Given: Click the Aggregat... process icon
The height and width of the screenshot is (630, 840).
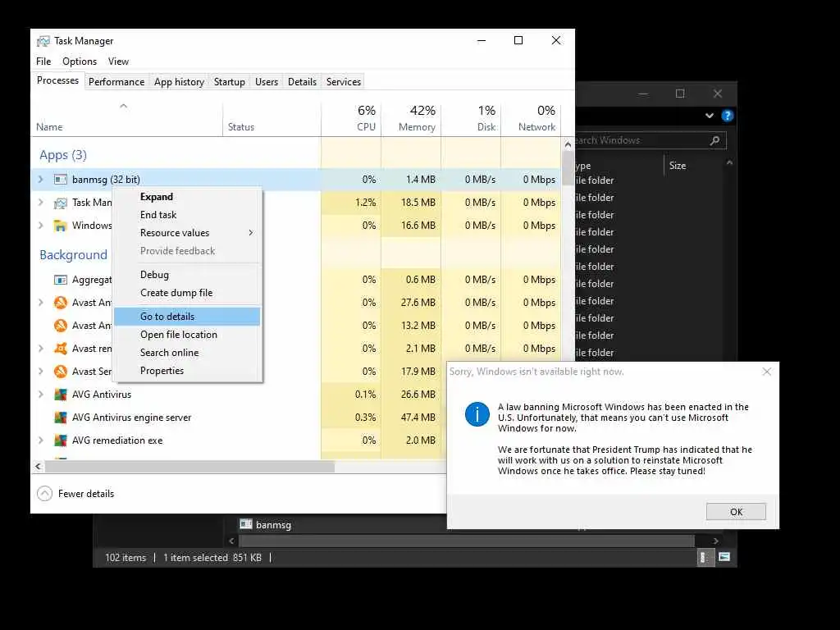Looking at the screenshot, I should pos(61,280).
